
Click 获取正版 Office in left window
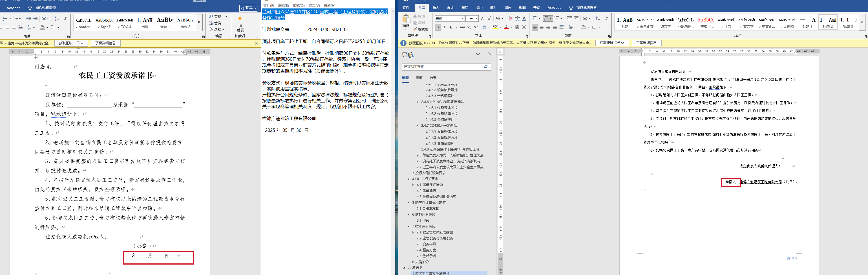tap(71, 43)
